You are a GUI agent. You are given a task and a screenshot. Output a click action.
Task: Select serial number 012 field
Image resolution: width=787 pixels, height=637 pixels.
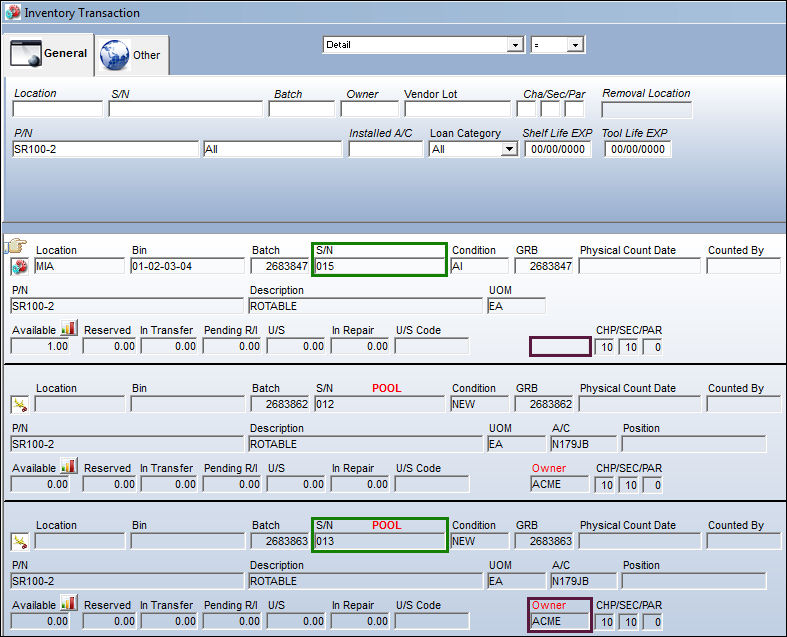(379, 404)
